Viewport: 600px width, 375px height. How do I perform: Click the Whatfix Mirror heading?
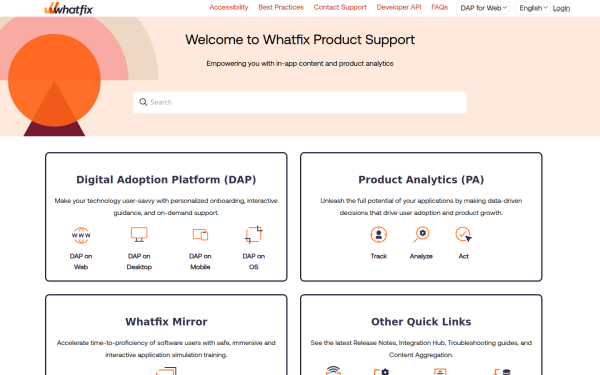[x=166, y=321]
